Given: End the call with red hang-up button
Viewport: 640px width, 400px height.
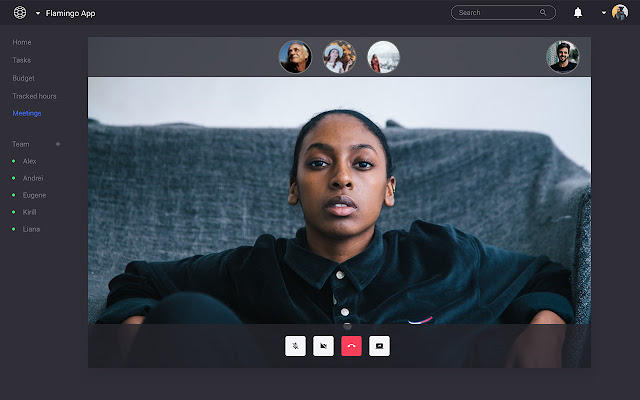Looking at the screenshot, I should click(351, 346).
